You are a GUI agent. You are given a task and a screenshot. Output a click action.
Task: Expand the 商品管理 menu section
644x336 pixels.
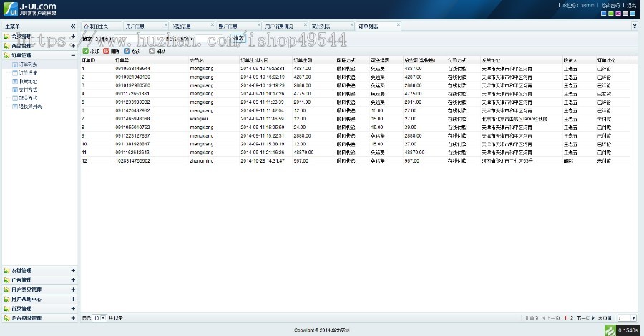pos(73,46)
